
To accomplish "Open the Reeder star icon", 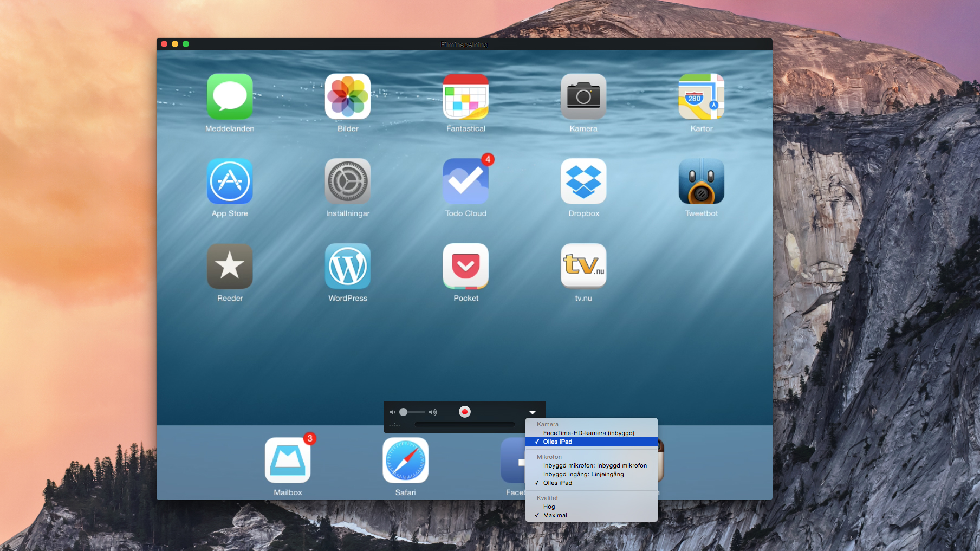I will coord(230,266).
